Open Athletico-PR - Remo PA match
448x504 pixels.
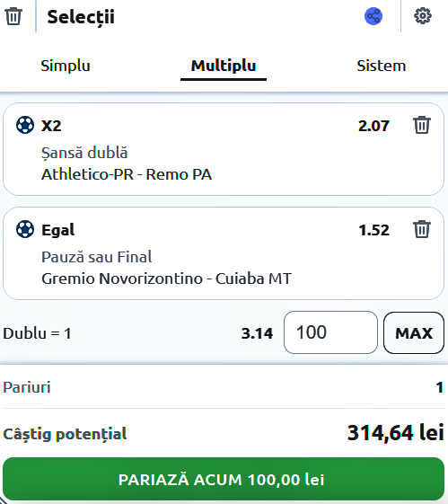(x=127, y=174)
